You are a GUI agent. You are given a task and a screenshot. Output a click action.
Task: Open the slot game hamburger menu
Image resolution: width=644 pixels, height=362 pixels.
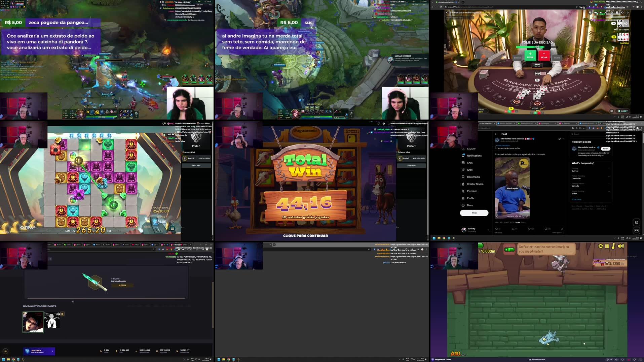click(173, 228)
